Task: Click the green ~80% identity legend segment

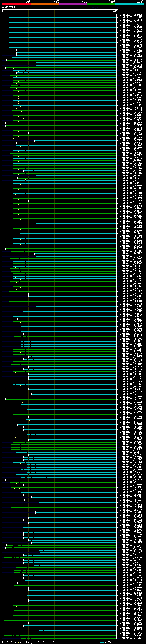Action: (x=101, y=4)
